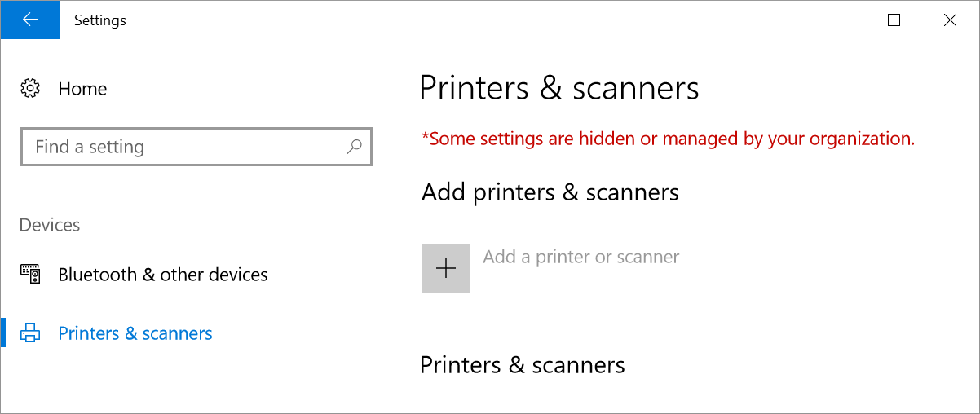Click the "Add a printer or scanner" label
The width and height of the screenshot is (980, 414).
coord(580,258)
